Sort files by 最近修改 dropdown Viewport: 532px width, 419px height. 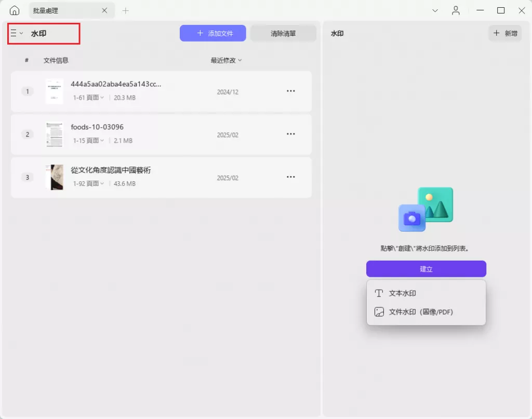226,60
